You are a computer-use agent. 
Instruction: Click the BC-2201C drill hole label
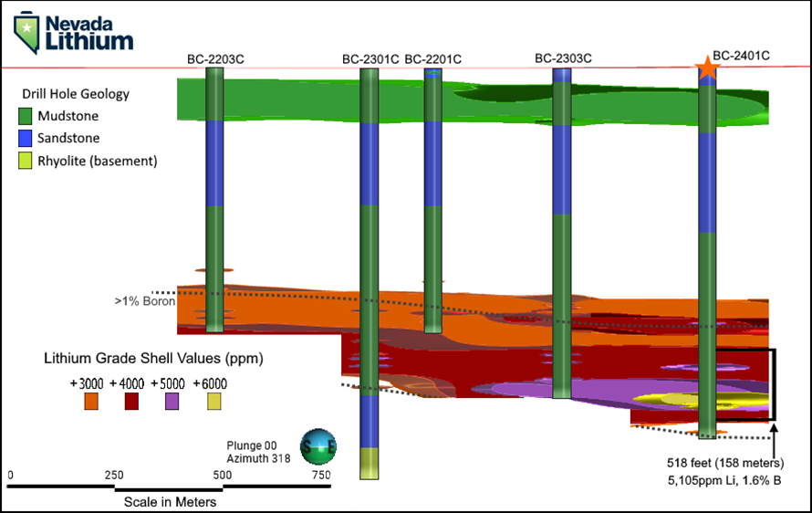[x=432, y=59]
